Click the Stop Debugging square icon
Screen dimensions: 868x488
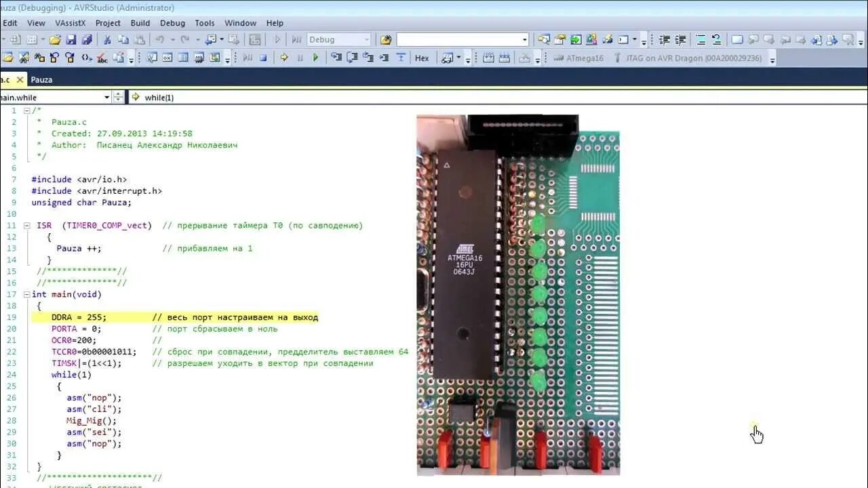pos(263,58)
